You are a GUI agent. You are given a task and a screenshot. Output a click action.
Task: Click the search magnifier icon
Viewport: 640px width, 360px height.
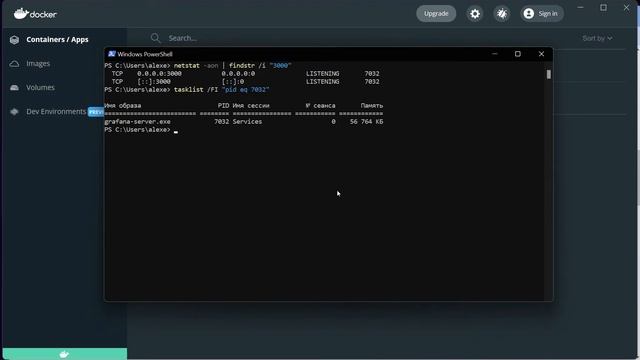point(156,38)
